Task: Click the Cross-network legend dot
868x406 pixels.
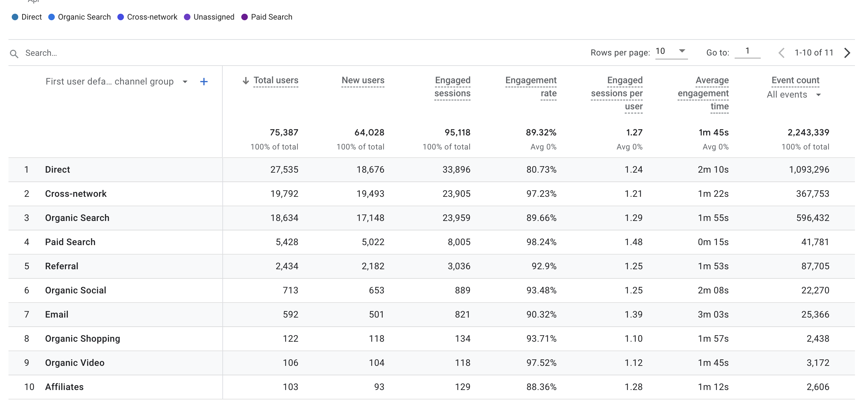Action: [121, 17]
